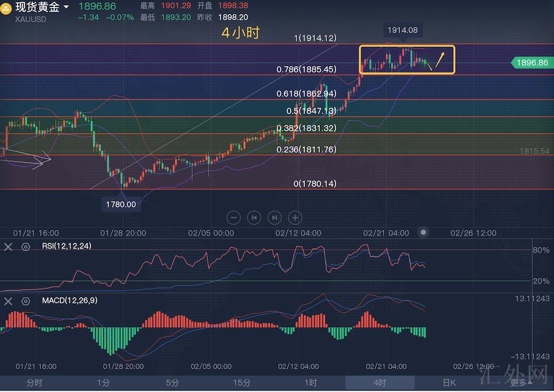Image resolution: width=554 pixels, height=392 pixels.
Task: Switch to the 分时 timeframe tab
Action: click(x=34, y=383)
